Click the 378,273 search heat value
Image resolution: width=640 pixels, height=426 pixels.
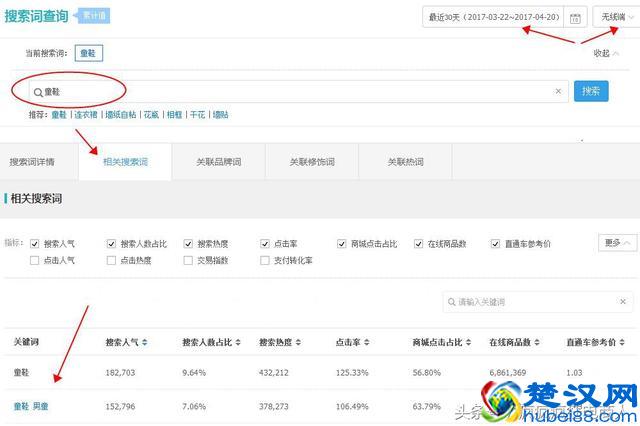pyautogui.click(x=273, y=406)
